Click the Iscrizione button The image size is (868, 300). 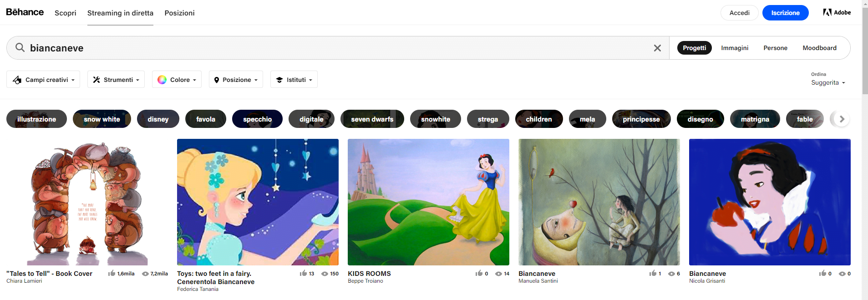(x=785, y=13)
